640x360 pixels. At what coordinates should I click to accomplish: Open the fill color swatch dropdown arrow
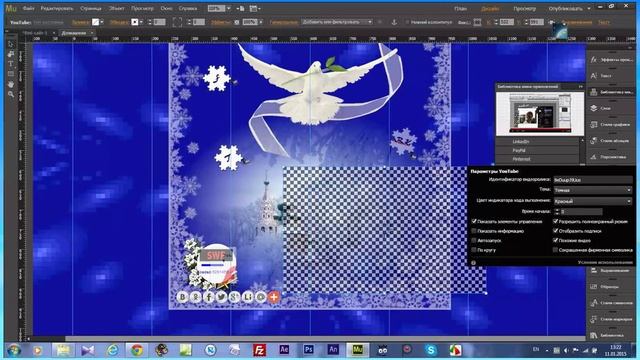102,22
